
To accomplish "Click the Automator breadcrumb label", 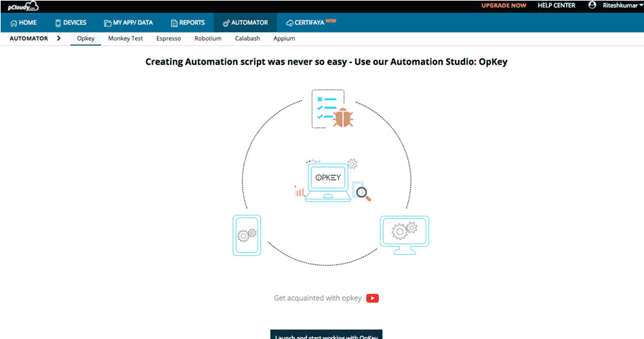I will tap(28, 38).
